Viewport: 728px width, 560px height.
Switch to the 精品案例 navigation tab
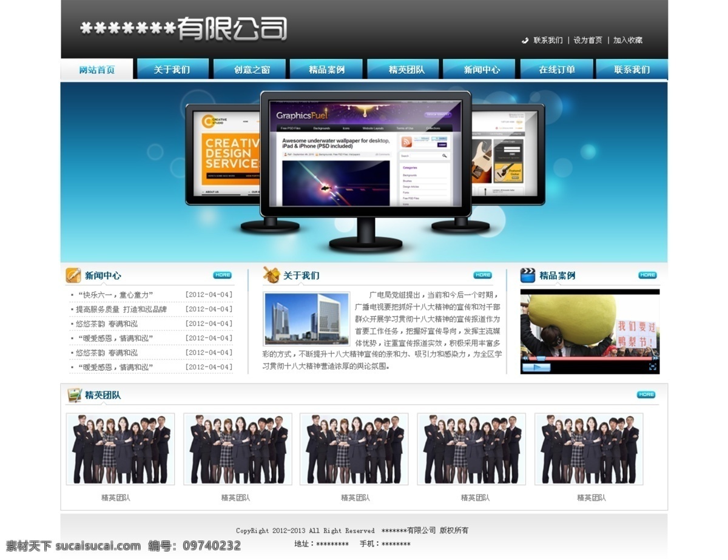click(326, 69)
